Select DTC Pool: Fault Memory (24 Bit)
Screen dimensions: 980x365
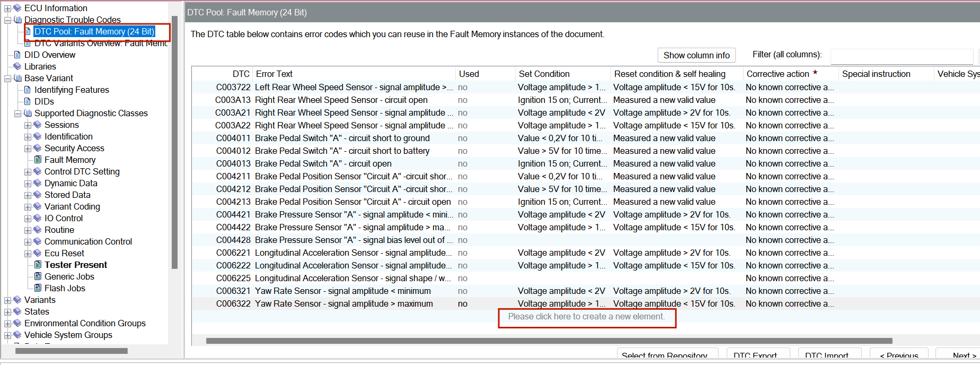point(94,32)
